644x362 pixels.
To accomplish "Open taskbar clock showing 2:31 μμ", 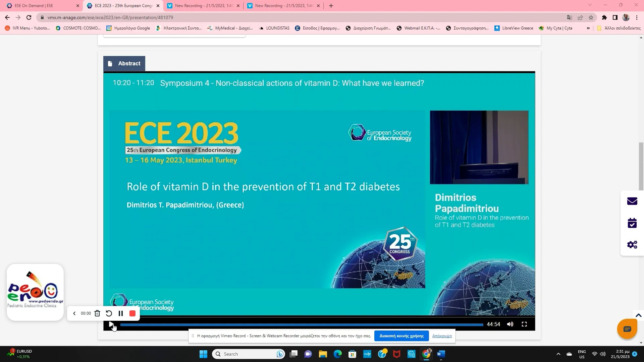I will (620, 354).
